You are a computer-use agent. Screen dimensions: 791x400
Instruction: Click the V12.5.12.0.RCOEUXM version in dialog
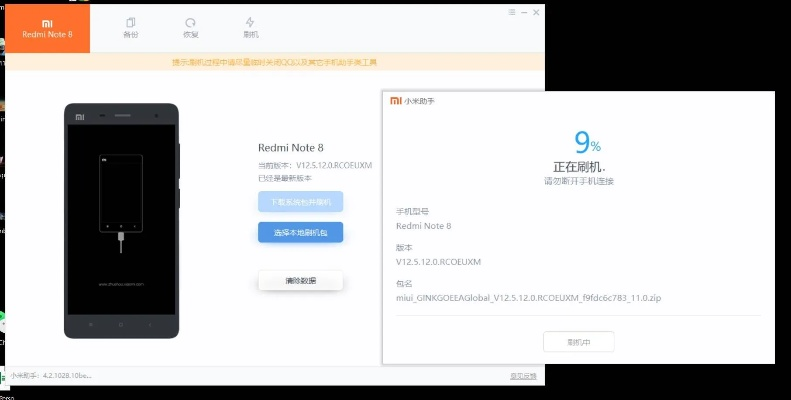coord(438,262)
